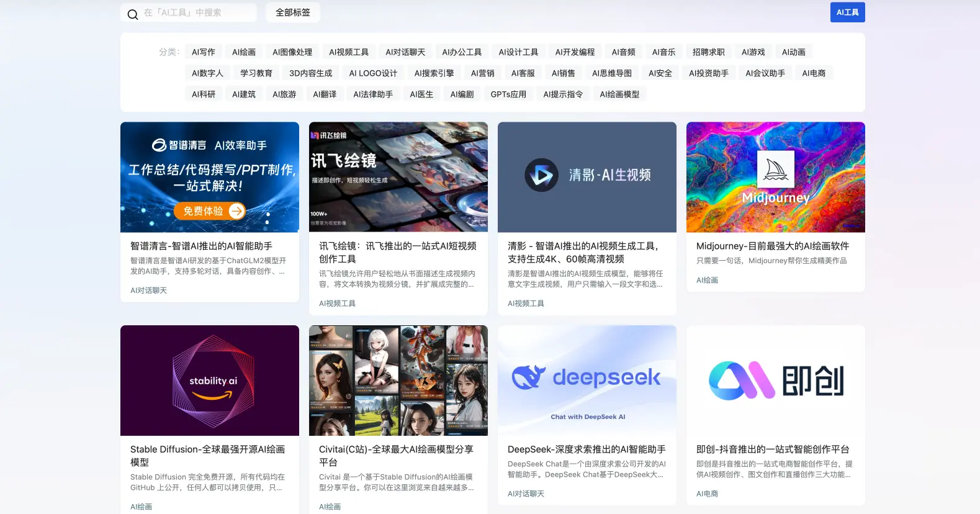Image resolution: width=980 pixels, height=514 pixels.
Task: Filter by AI翻译
Action: (x=325, y=94)
